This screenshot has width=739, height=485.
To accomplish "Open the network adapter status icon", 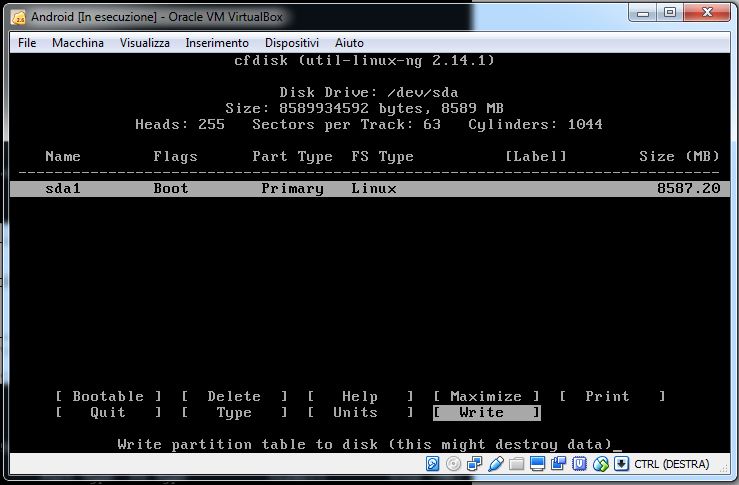I will click(x=474, y=464).
